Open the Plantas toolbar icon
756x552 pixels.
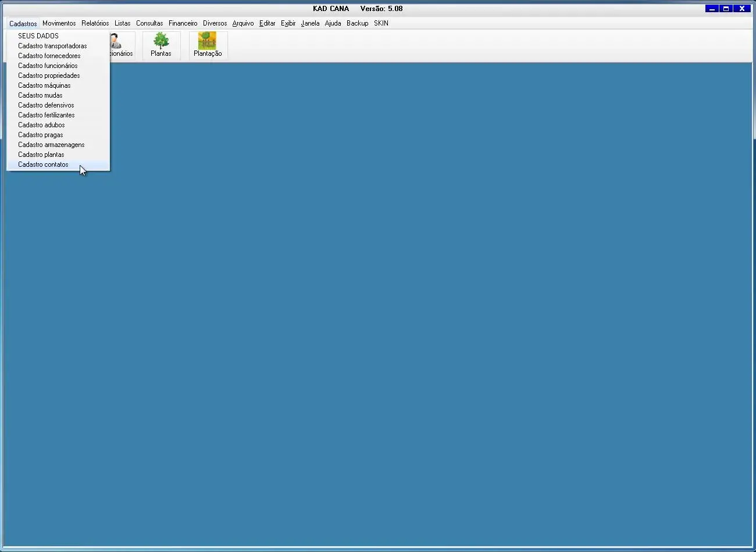[x=161, y=45]
